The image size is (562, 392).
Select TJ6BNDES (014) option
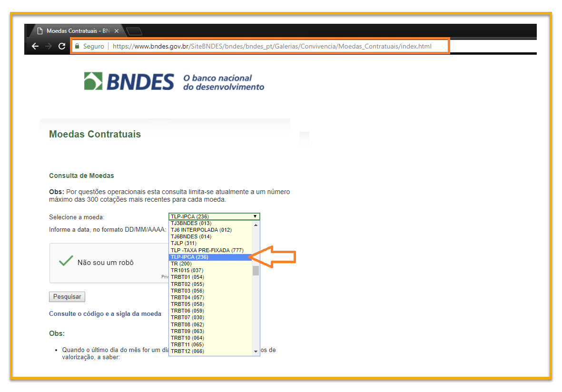[210, 236]
